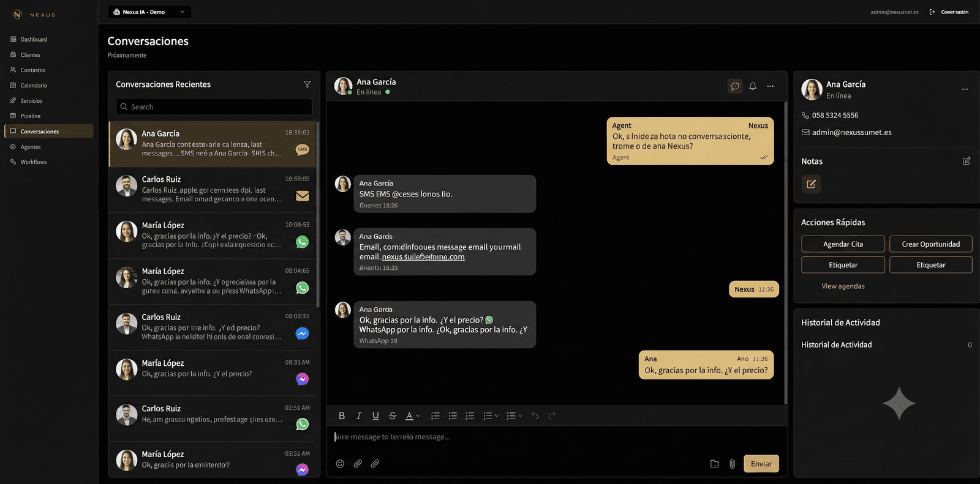Open Agentes in the sidebar
The width and height of the screenshot is (980, 484).
(30, 146)
